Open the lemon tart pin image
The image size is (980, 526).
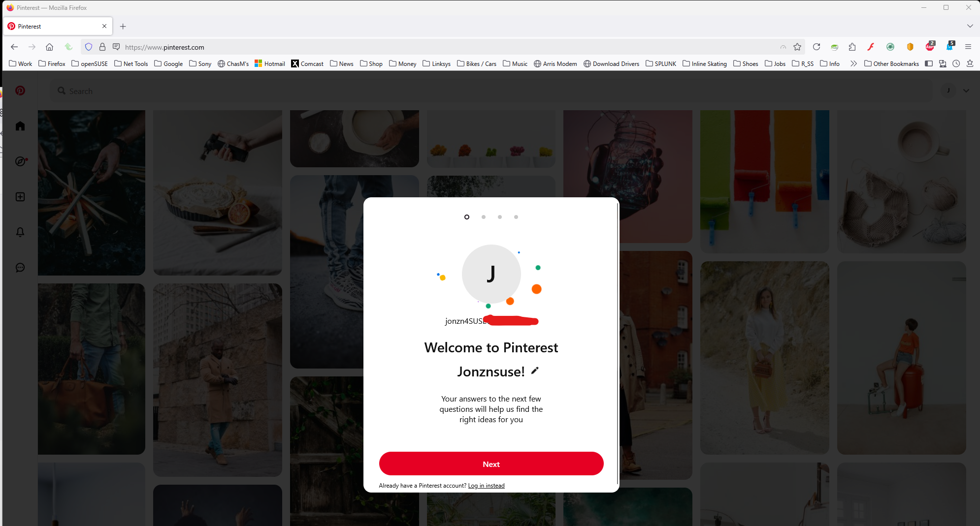218,193
